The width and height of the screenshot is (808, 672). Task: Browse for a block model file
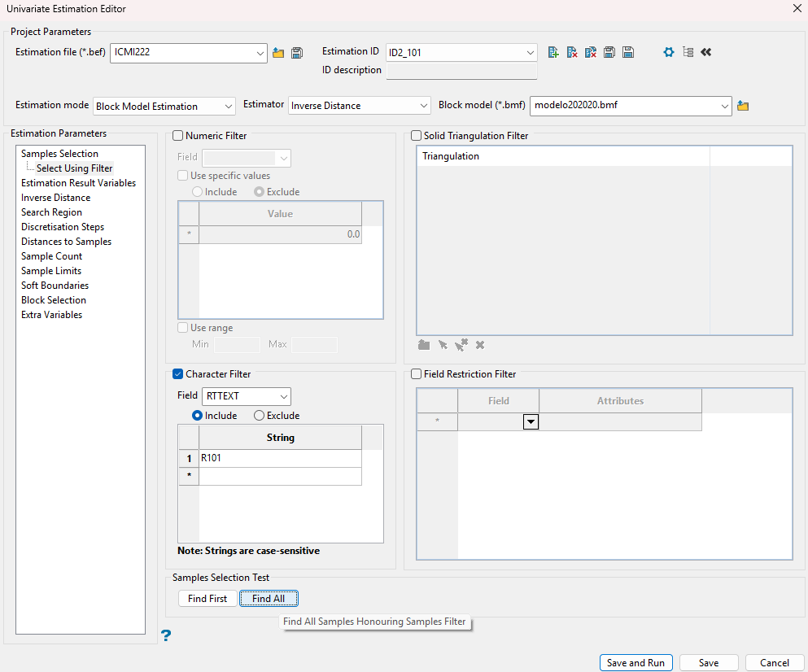[743, 106]
